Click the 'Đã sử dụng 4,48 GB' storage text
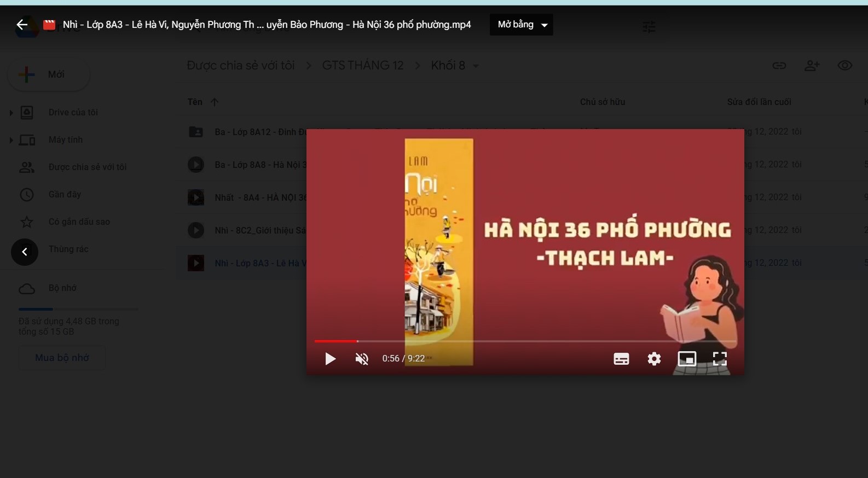Image resolution: width=868 pixels, height=478 pixels. (x=68, y=327)
